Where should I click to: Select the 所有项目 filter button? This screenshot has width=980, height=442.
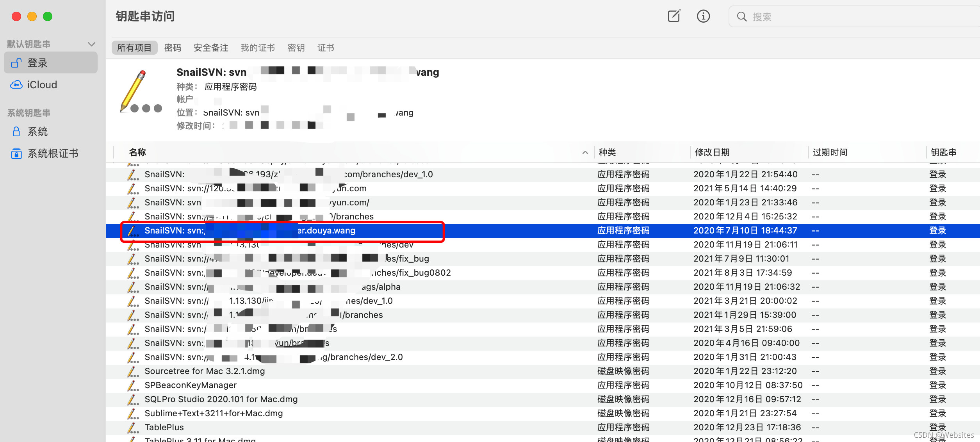(134, 47)
